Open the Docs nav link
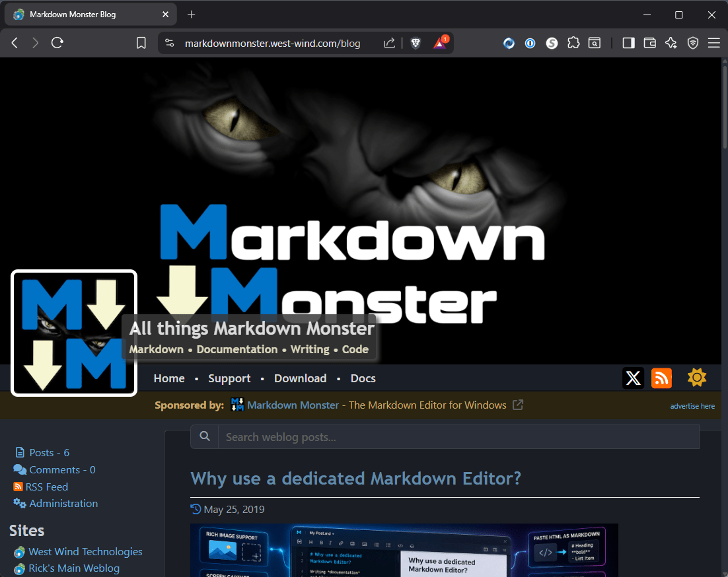Viewport: 728px width, 577px height. pyautogui.click(x=363, y=378)
